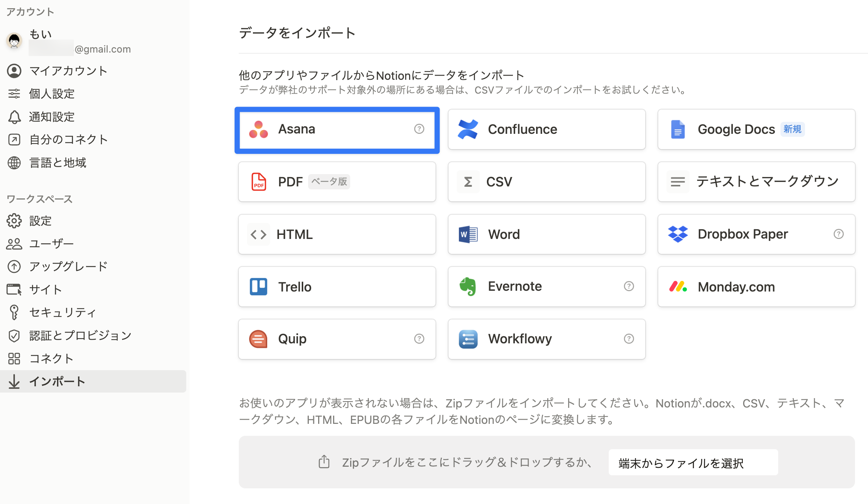
Task: Click the 新規 badge on Google Docs
Action: coord(792,129)
